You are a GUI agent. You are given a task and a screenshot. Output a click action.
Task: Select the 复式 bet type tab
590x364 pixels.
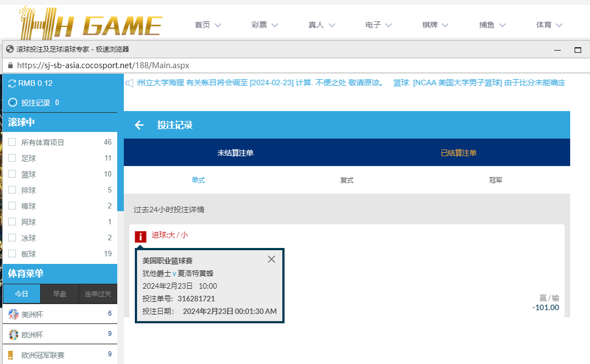(347, 180)
